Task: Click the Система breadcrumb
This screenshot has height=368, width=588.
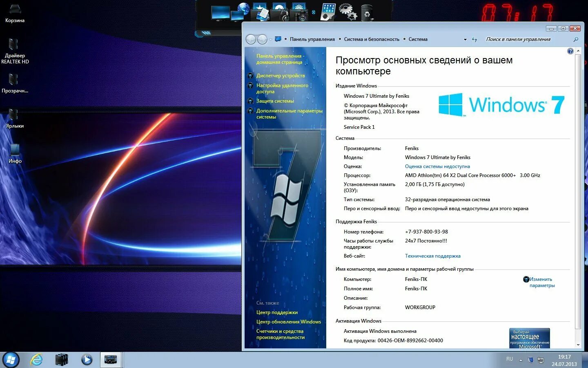Action: tap(418, 39)
